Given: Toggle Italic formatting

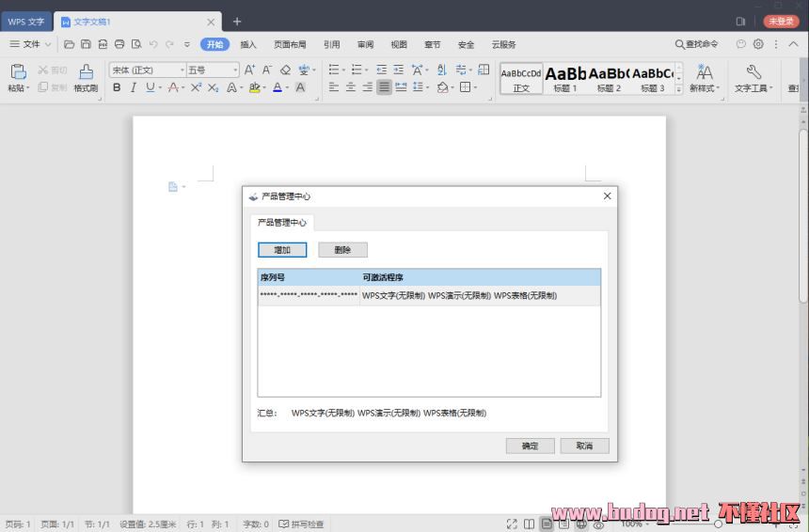Looking at the screenshot, I should 133,87.
